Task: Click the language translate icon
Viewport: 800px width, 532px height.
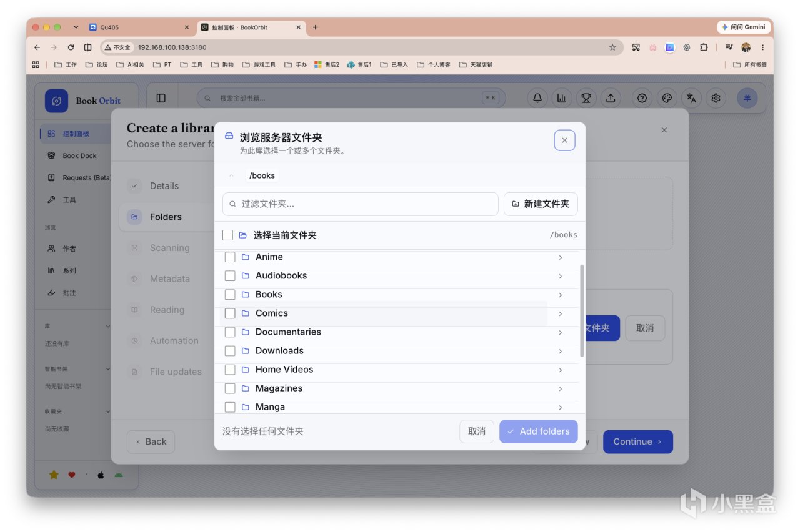Action: [691, 98]
